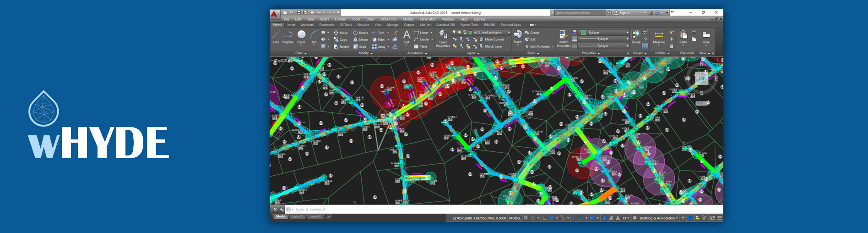Expand the Block panel
This screenshot has height=233, width=868.
(x=533, y=53)
